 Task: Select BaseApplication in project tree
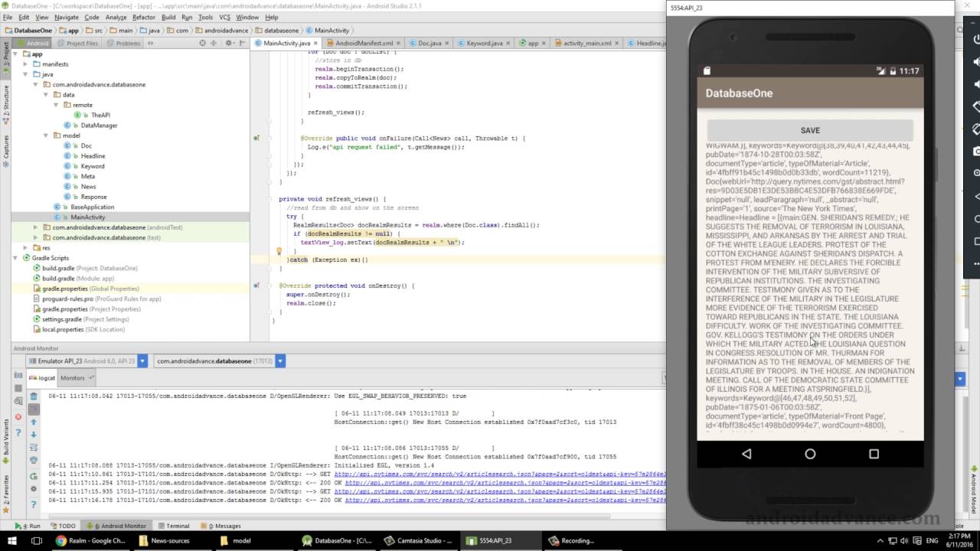(x=92, y=207)
